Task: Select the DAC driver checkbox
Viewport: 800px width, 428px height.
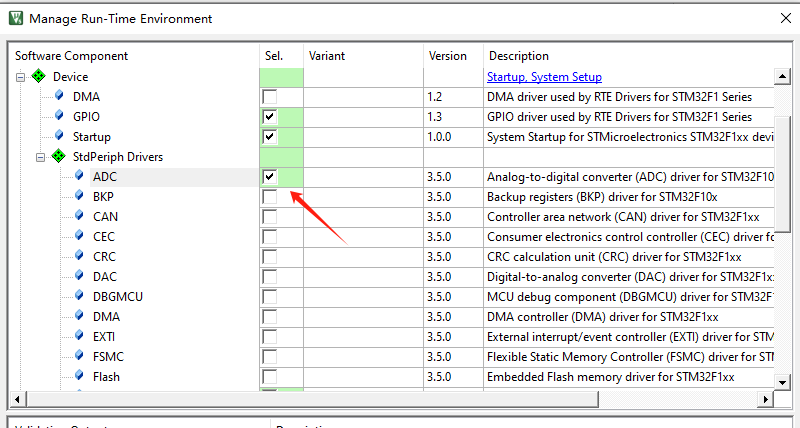Action: pyautogui.click(x=269, y=276)
